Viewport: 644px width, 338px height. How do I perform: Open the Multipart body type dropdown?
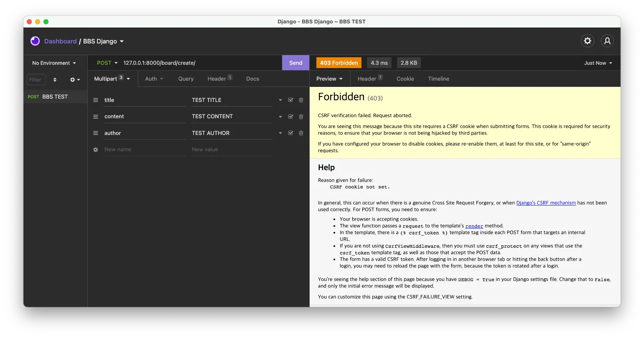[112, 79]
